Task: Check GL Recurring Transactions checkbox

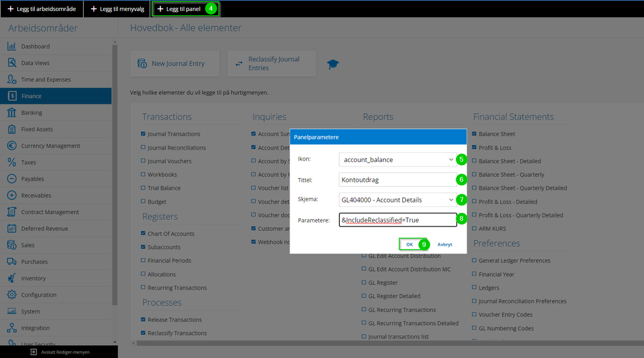Action: point(364,310)
